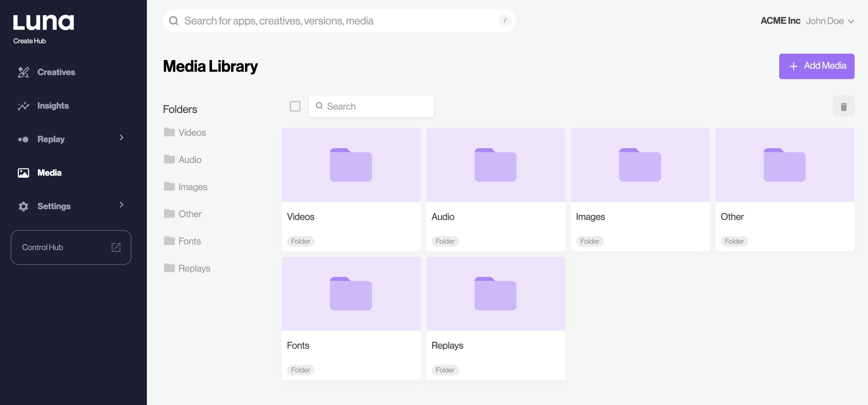Click the Folder tag on Other card
The image size is (868, 405).
click(x=734, y=241)
